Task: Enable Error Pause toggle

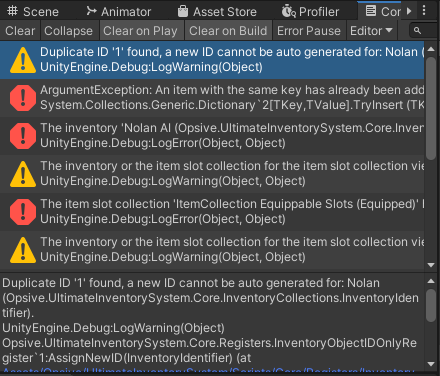Action: [309, 31]
